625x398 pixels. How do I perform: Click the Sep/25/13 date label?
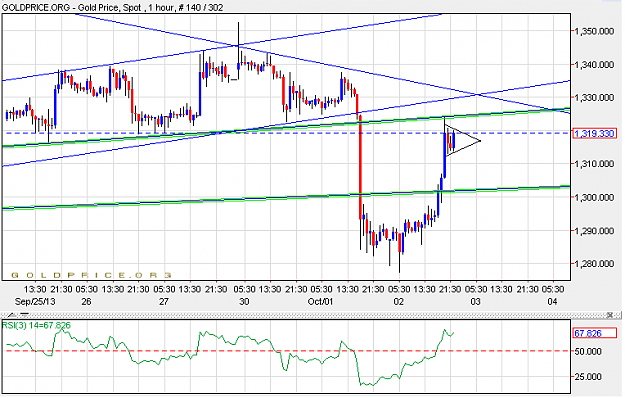click(x=35, y=302)
